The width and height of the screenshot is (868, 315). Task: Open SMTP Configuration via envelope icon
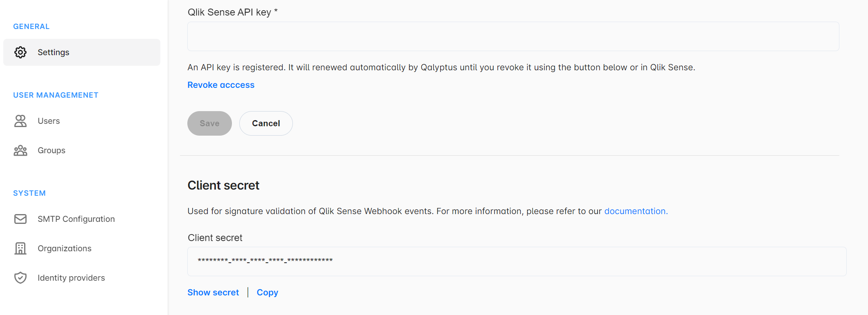click(20, 219)
